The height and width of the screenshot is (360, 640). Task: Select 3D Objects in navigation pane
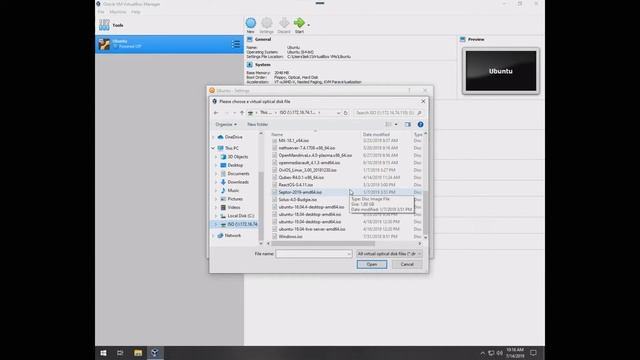[x=238, y=157]
